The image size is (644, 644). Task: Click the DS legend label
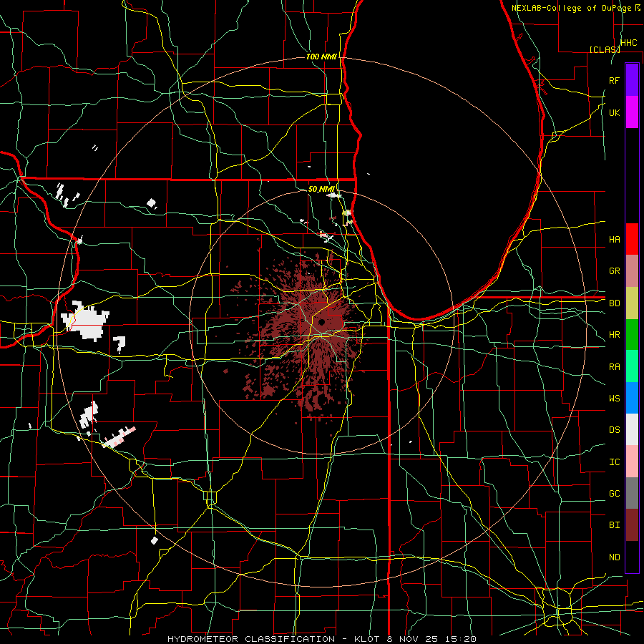[615, 430]
